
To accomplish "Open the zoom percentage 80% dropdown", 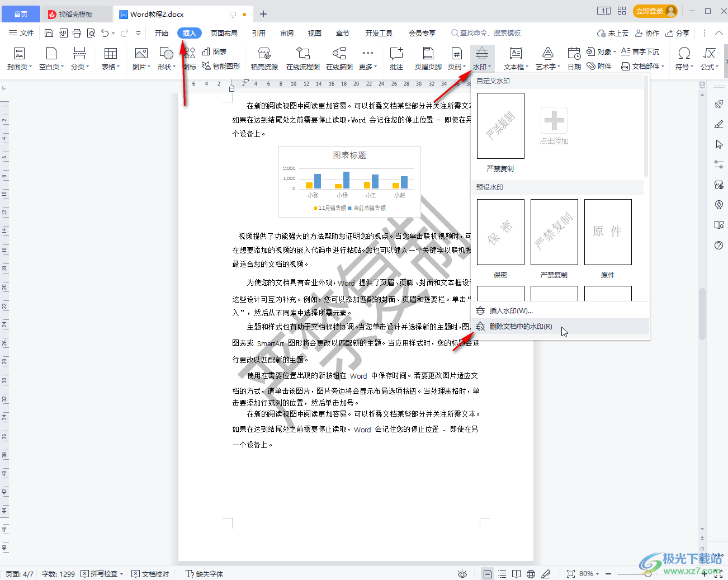I will point(589,574).
